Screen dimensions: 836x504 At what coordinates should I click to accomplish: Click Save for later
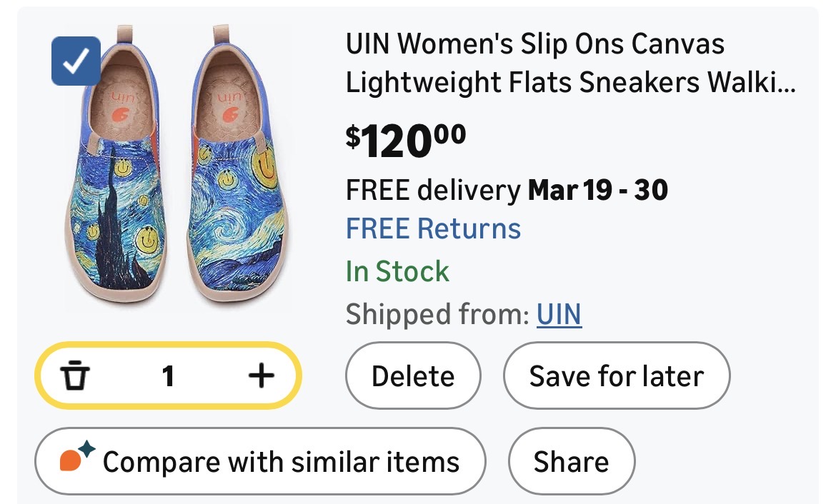tap(616, 376)
